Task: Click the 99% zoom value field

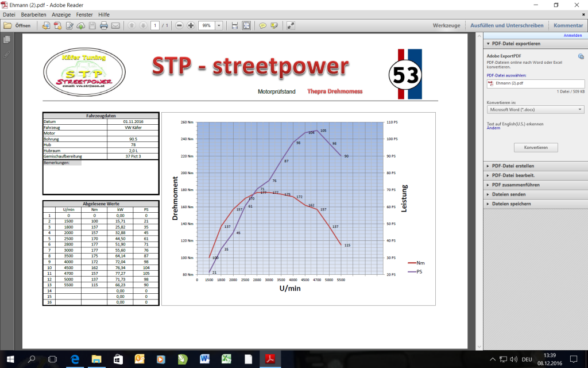Action: (207, 25)
